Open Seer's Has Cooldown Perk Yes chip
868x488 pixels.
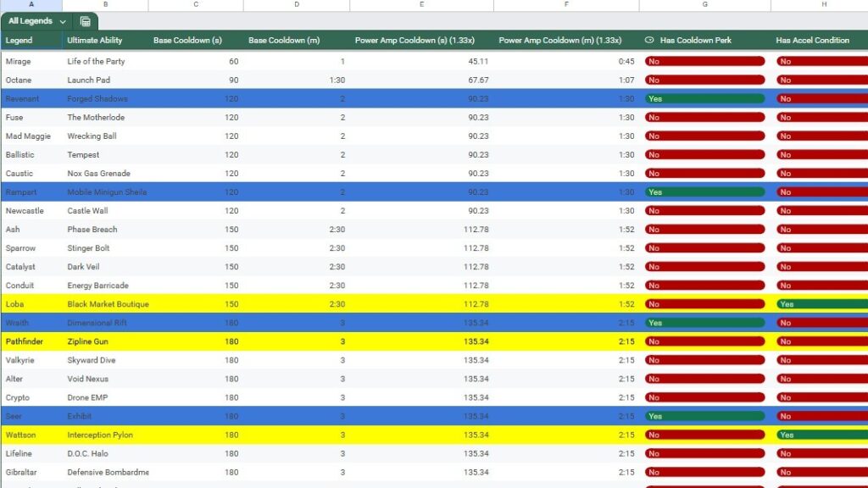point(704,416)
